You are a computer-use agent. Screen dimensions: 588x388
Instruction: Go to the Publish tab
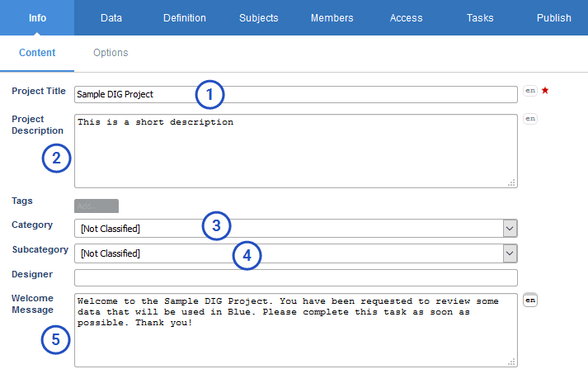(553, 17)
